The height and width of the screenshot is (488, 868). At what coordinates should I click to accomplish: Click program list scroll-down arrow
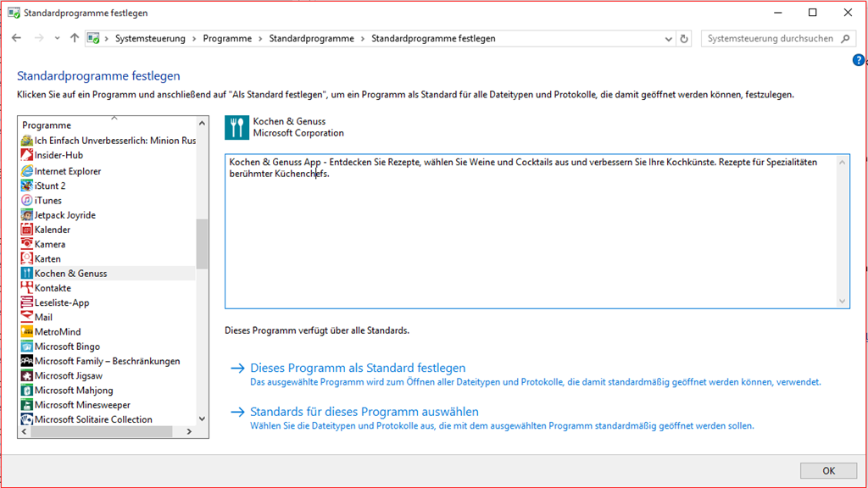pos(202,419)
